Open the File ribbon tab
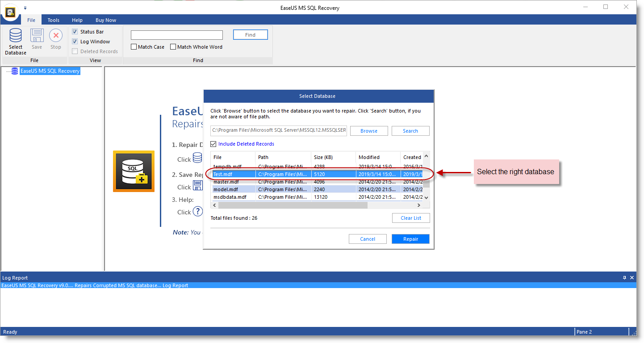Screen dimensions: 644x343 click(31, 20)
